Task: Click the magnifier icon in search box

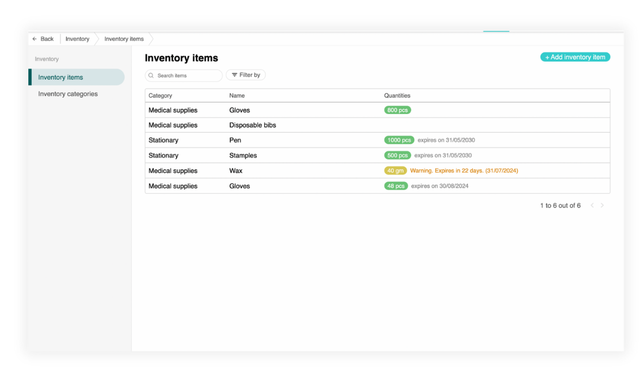Action: click(151, 75)
